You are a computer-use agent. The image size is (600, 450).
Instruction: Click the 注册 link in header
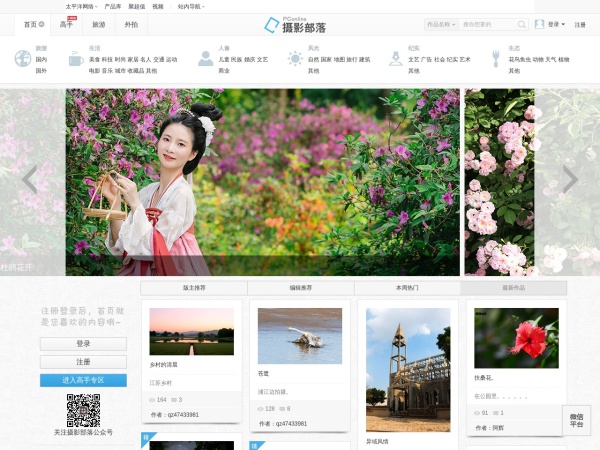pos(580,24)
